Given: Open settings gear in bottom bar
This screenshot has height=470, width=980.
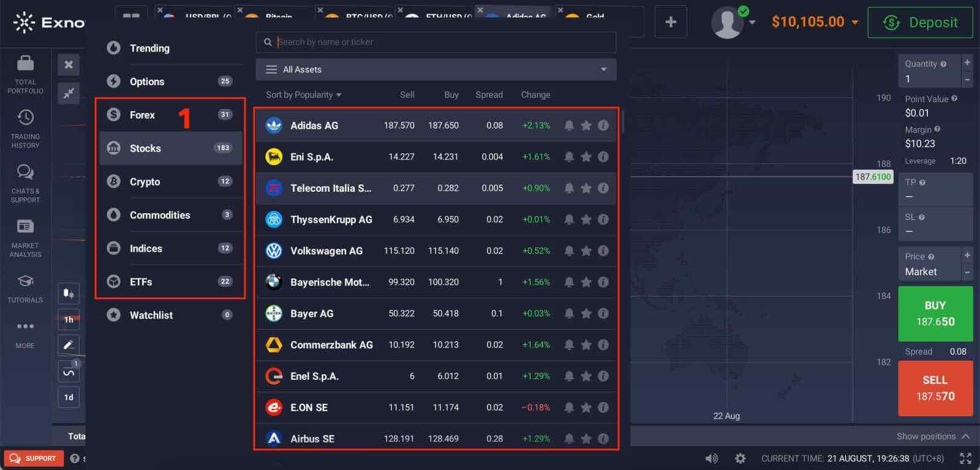Looking at the screenshot, I should pyautogui.click(x=740, y=458).
